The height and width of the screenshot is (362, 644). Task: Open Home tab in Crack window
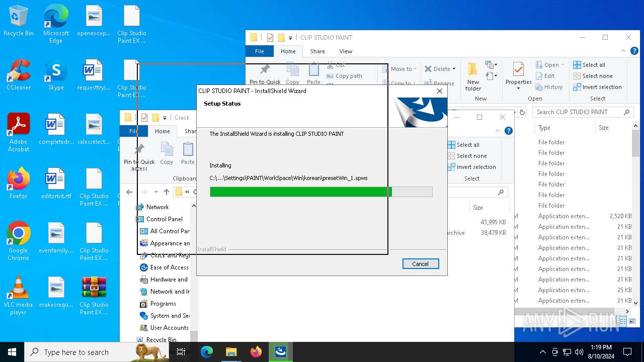163,131
